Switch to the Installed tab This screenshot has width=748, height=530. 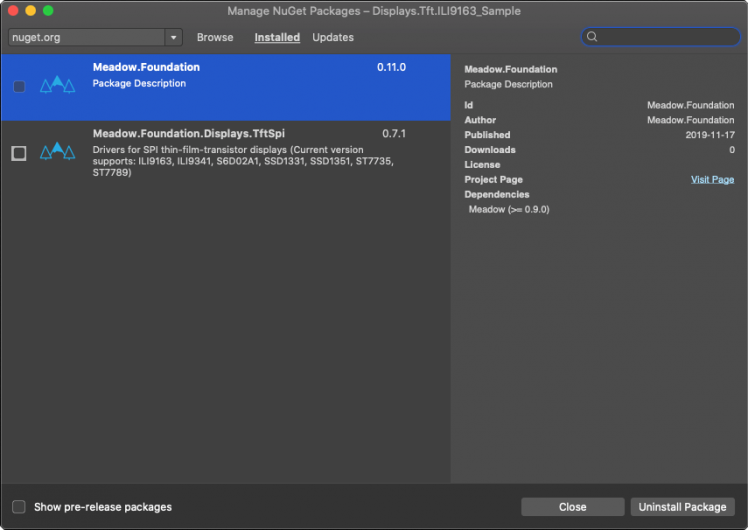click(277, 37)
